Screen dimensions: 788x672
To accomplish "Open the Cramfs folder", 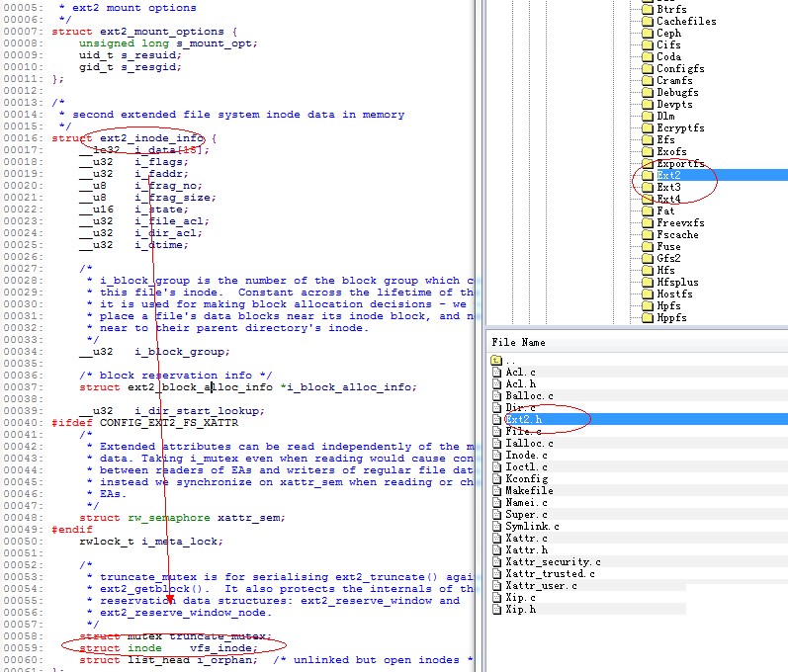I will tap(674, 80).
